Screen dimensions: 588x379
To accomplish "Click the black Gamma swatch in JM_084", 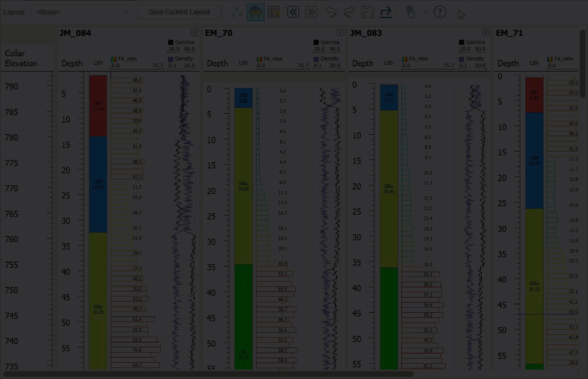I will [x=171, y=42].
